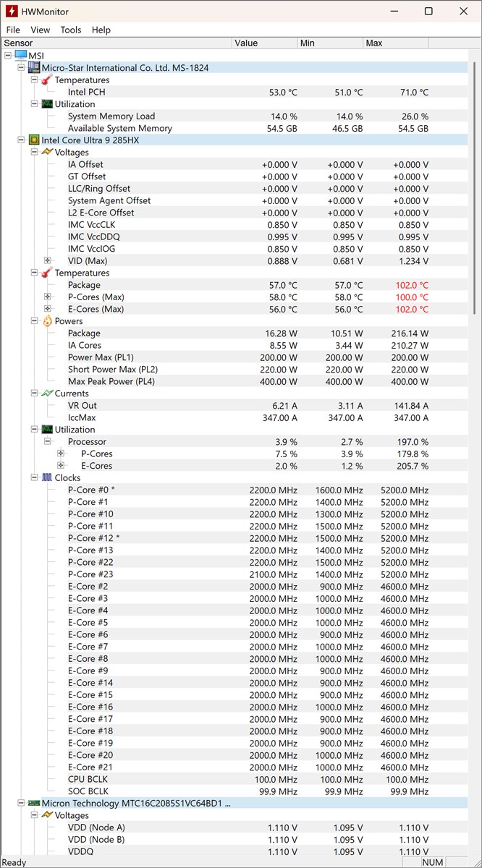Collapse the Clocks section
482x868 pixels.
tap(34, 478)
